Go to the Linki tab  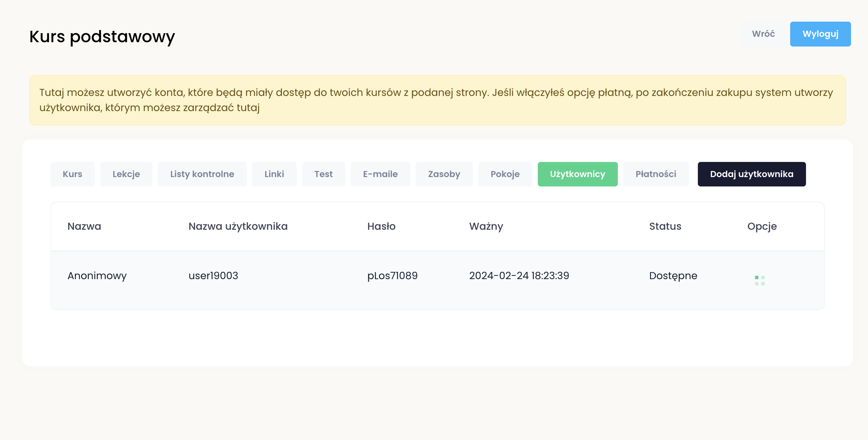click(274, 174)
